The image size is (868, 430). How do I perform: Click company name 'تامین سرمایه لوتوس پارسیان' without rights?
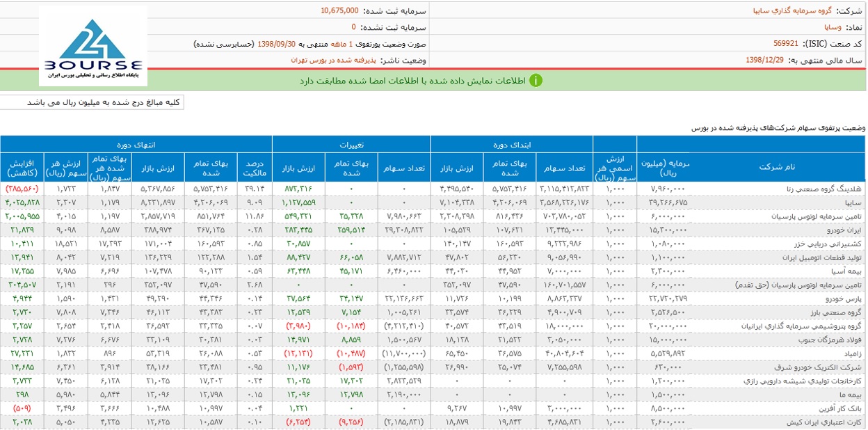tap(815, 216)
